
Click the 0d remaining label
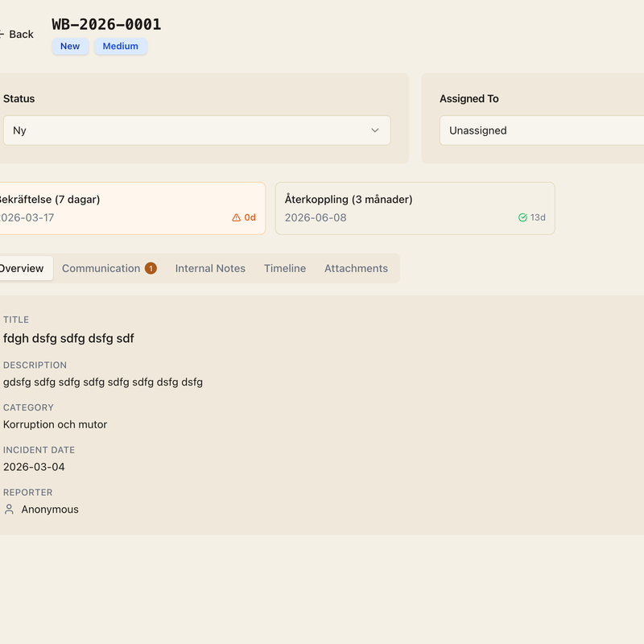pos(250,217)
